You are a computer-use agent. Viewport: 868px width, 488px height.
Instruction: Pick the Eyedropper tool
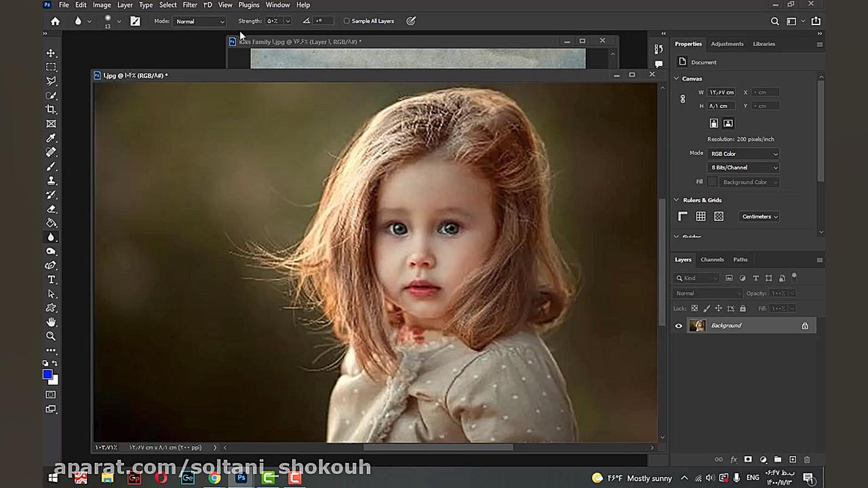click(51, 138)
